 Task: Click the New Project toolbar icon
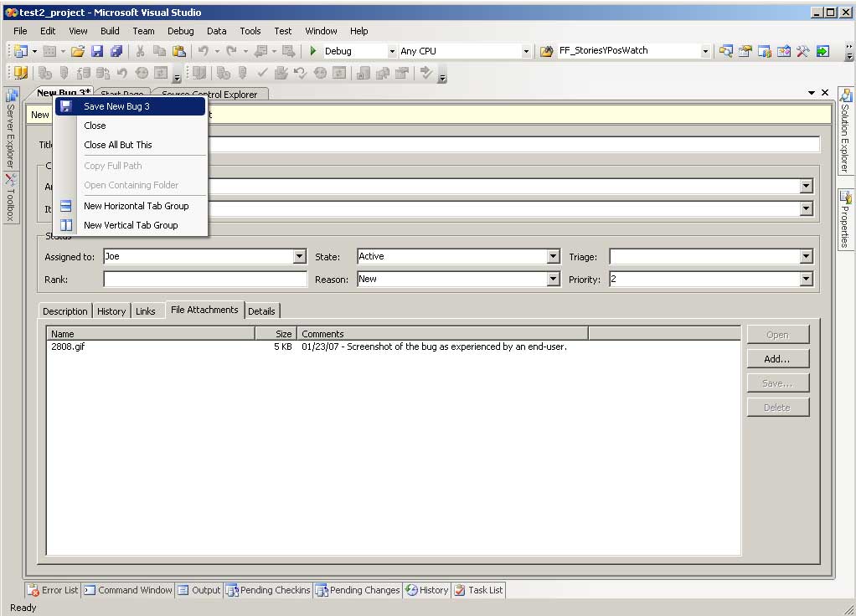(21, 51)
